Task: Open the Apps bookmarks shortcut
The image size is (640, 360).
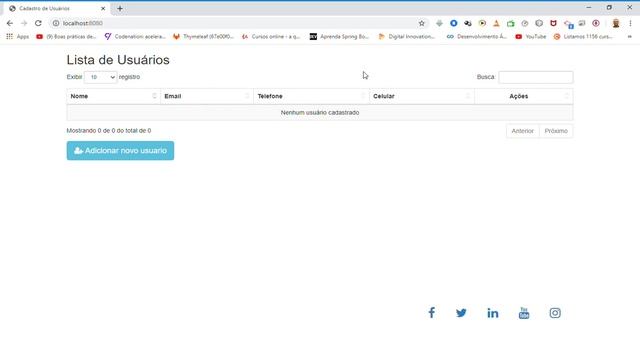Action: [x=17, y=36]
